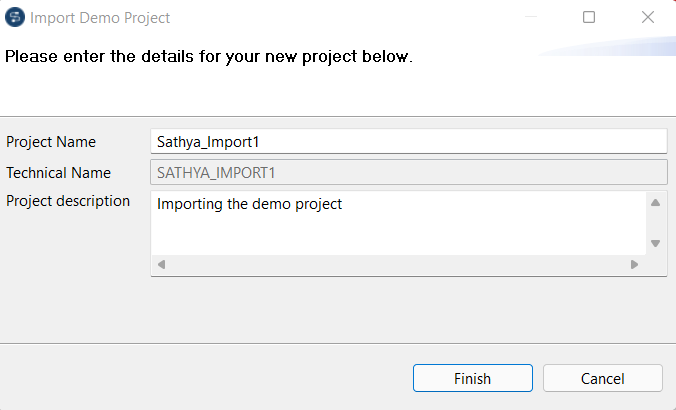This screenshot has width=676, height=410.
Task: Click the Project Name label
Action: click(x=51, y=142)
